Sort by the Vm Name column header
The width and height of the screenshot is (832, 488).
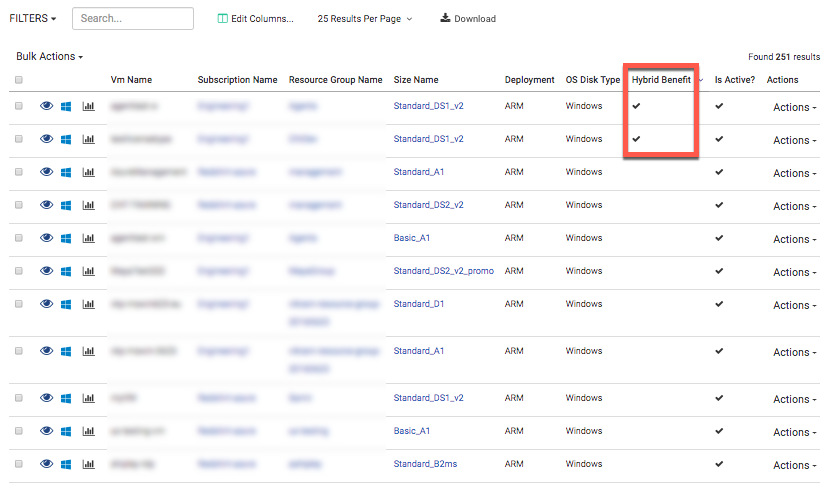(x=131, y=80)
